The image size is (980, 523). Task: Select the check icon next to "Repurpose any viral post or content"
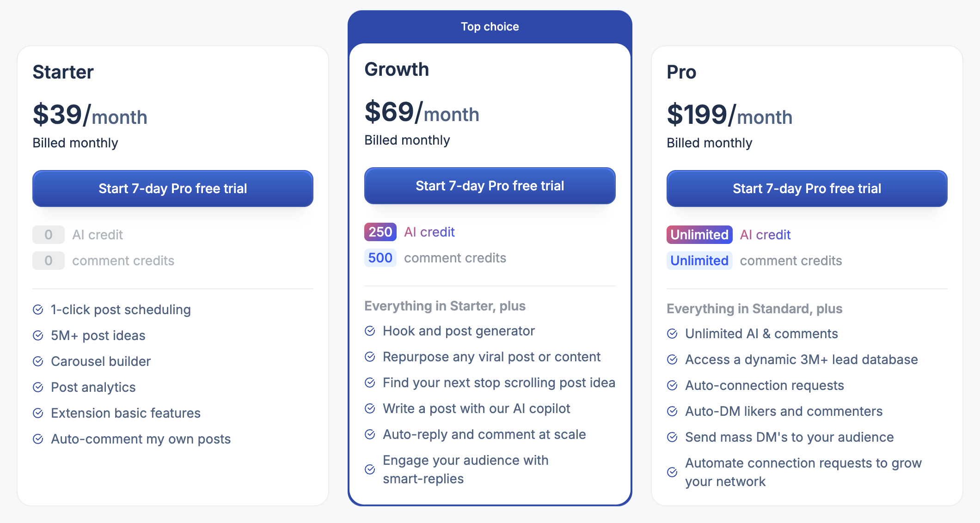point(370,357)
